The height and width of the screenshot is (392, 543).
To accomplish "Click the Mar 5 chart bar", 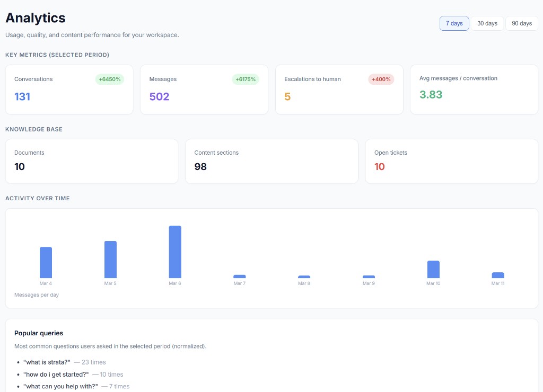I will (110, 260).
